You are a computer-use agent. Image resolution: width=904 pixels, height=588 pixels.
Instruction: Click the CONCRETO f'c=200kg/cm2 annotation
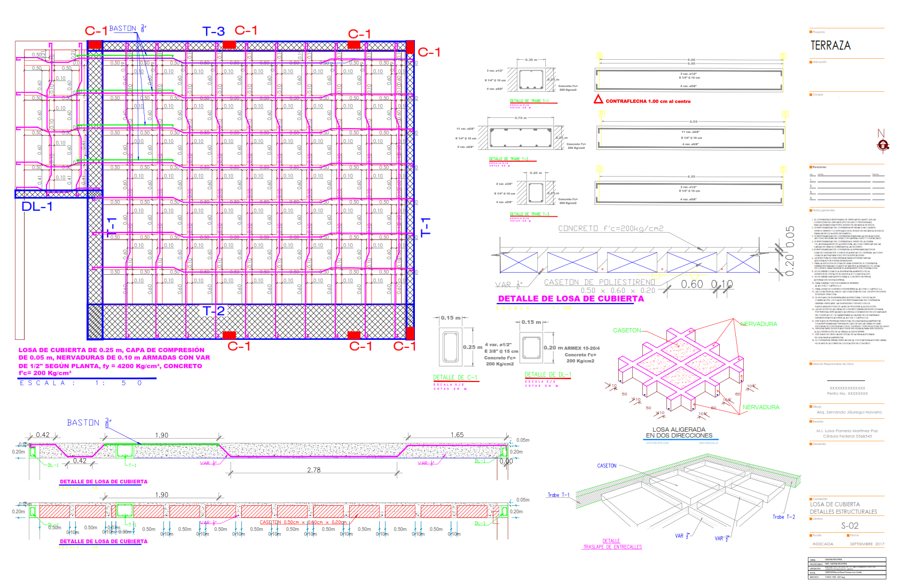[611, 228]
